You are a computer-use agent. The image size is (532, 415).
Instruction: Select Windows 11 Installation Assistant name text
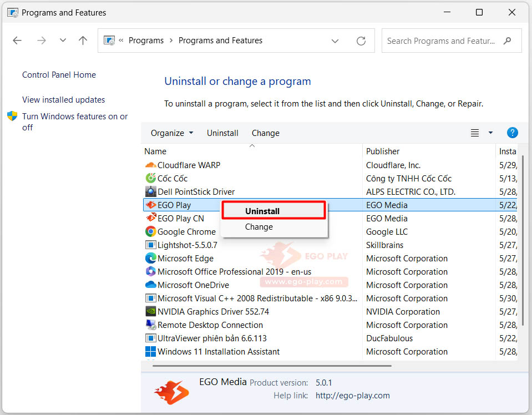pos(219,352)
